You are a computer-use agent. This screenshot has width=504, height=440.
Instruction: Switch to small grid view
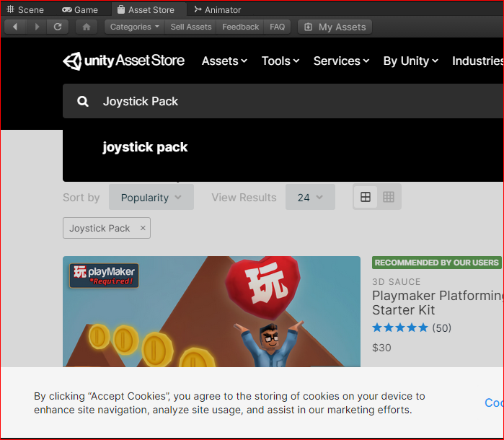point(389,197)
